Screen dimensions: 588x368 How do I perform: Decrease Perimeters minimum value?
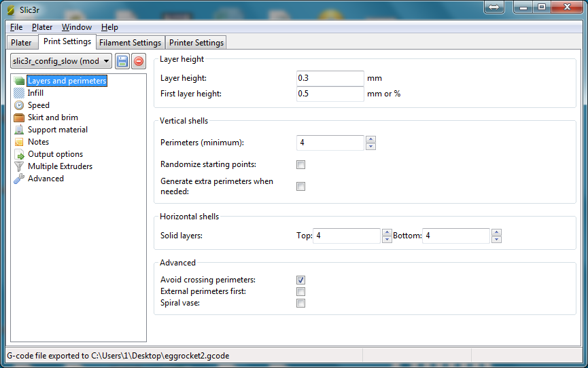[x=371, y=146]
